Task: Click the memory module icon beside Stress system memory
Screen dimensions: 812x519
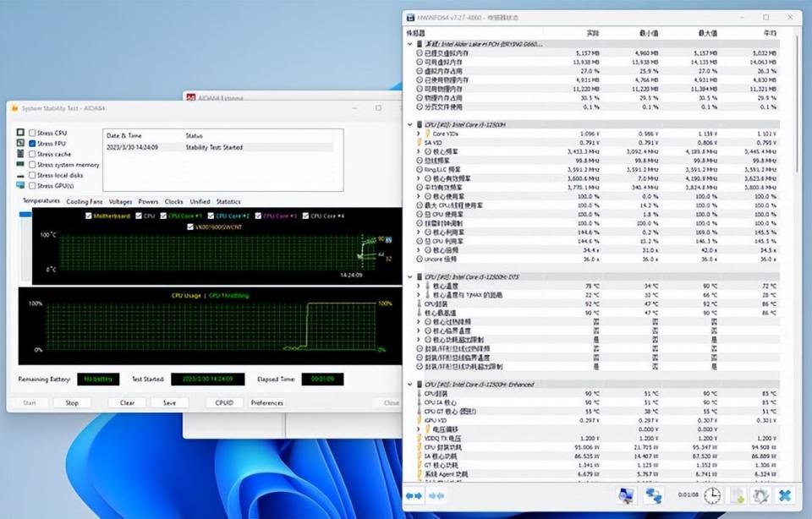Action: [x=20, y=164]
